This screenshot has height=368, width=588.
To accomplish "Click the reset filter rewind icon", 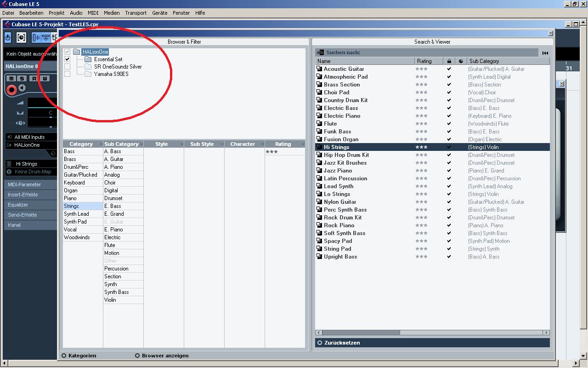I will [545, 53].
